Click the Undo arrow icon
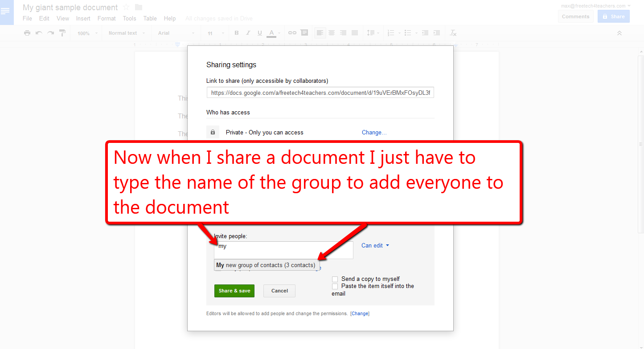This screenshot has width=644, height=349. tap(39, 33)
